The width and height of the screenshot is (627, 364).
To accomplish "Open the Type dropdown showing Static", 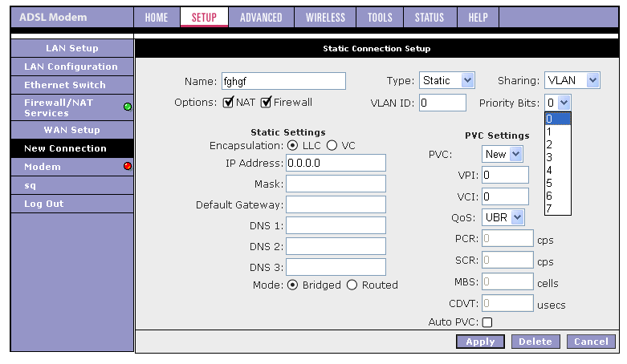I will tap(446, 80).
